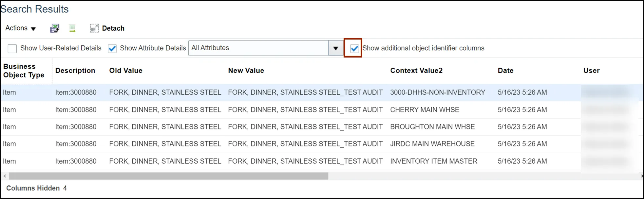This screenshot has width=644, height=199.
Task: Enable Show User-Related Details checkbox
Action: 12,49
